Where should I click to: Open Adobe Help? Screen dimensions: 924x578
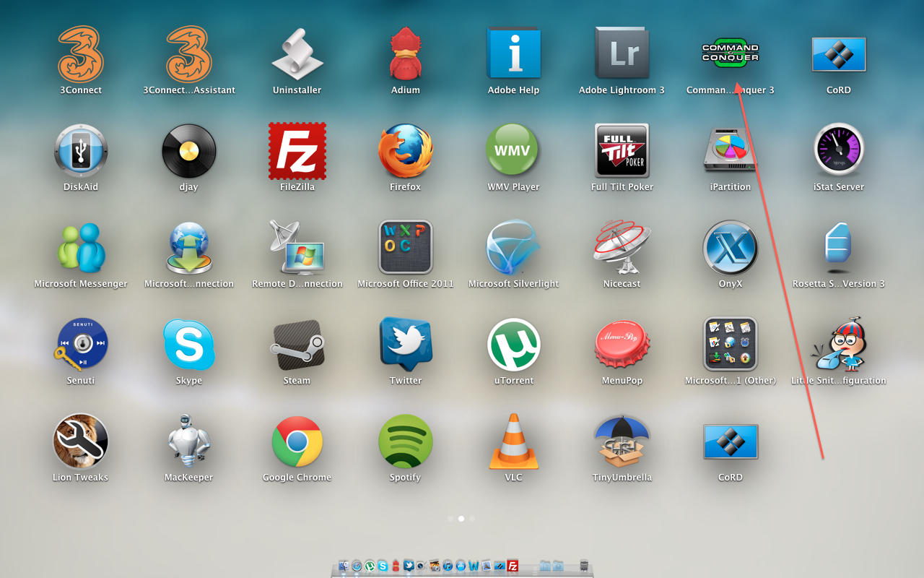(x=513, y=53)
